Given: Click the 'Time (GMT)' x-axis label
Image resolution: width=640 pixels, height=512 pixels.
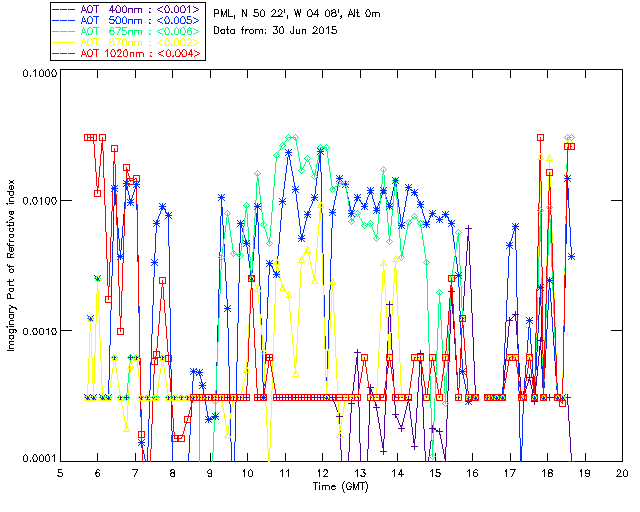Looking at the screenshot, I should (x=340, y=486).
